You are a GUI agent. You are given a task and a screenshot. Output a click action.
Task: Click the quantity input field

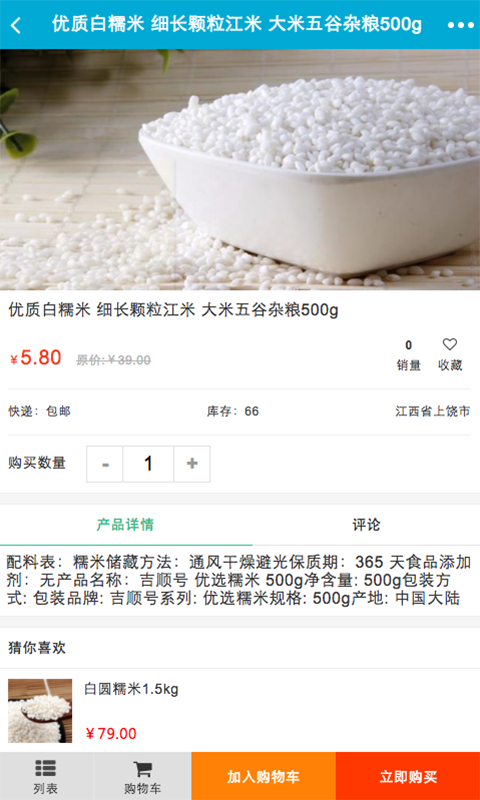pos(148,464)
